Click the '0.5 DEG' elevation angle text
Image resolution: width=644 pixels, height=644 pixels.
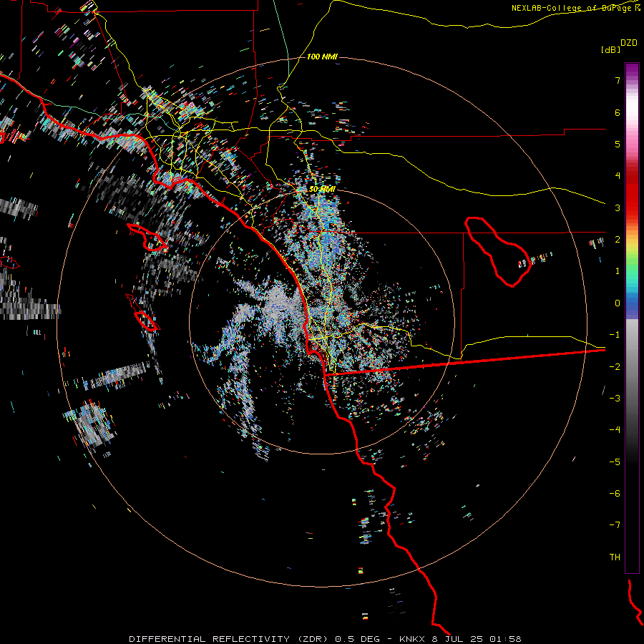pos(357,639)
